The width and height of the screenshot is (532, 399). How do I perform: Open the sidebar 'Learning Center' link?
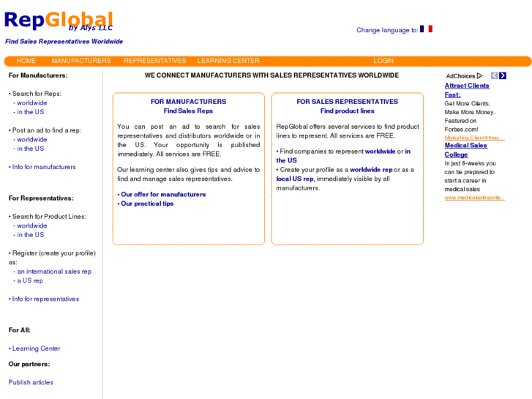click(x=37, y=348)
